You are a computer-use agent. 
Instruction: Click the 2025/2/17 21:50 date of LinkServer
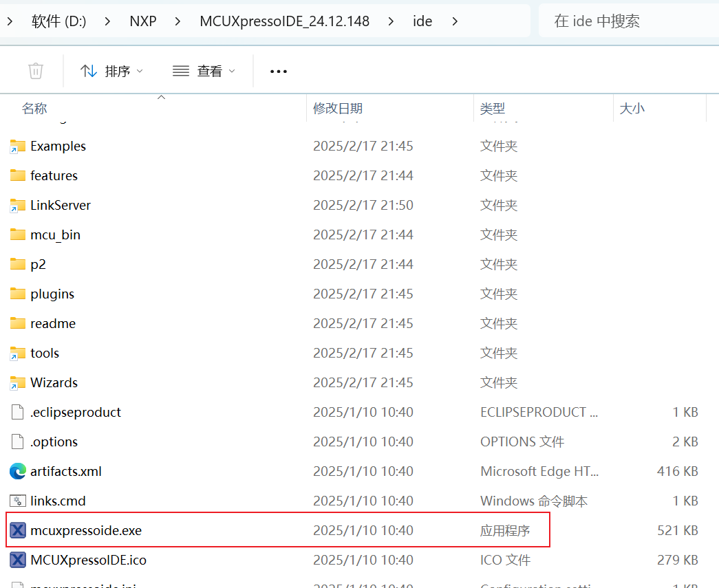[363, 206]
